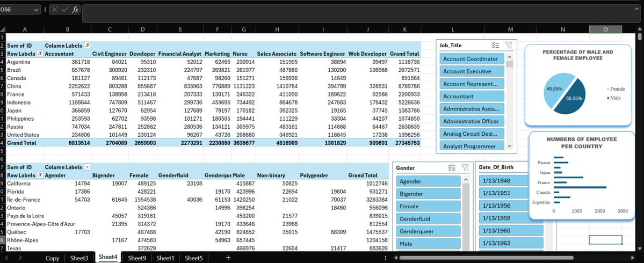Click the Enter checkmark icon in formula bar
Screen dimensions: 644x263
64,10
